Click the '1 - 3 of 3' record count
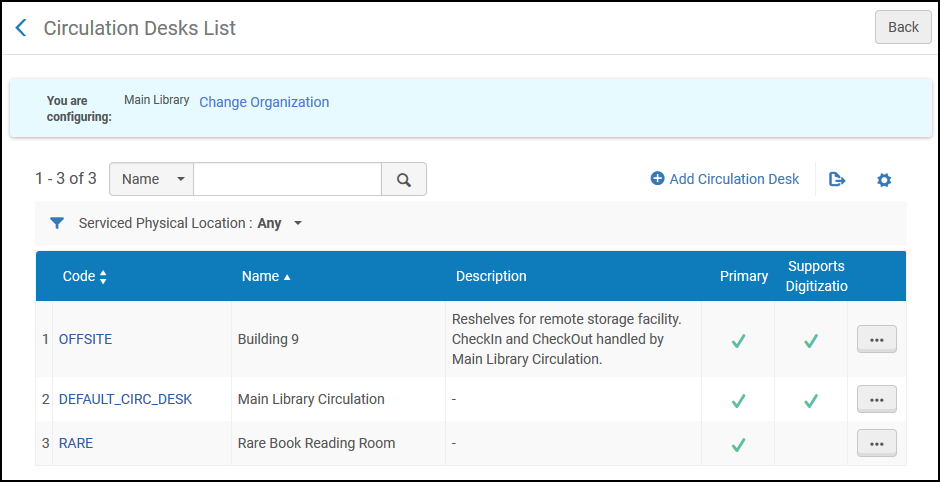The width and height of the screenshot is (940, 482). 66,179
